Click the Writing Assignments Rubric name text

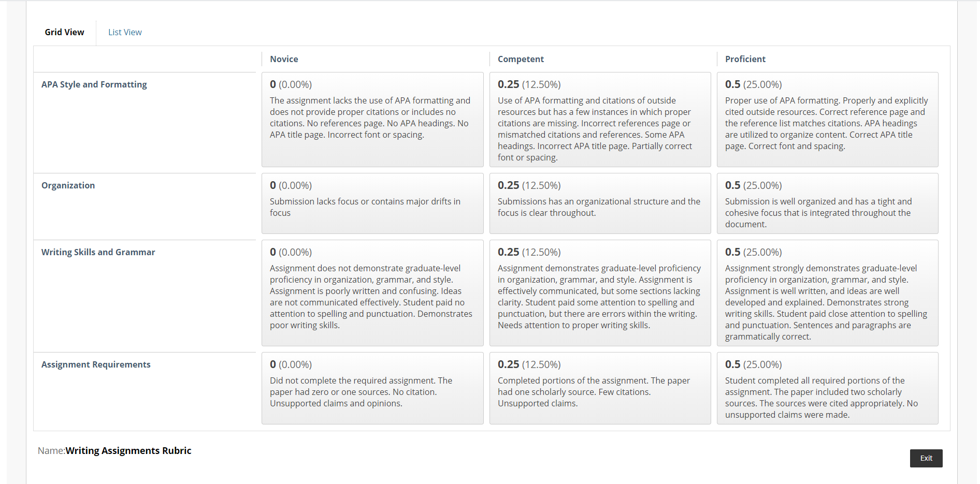128,450
